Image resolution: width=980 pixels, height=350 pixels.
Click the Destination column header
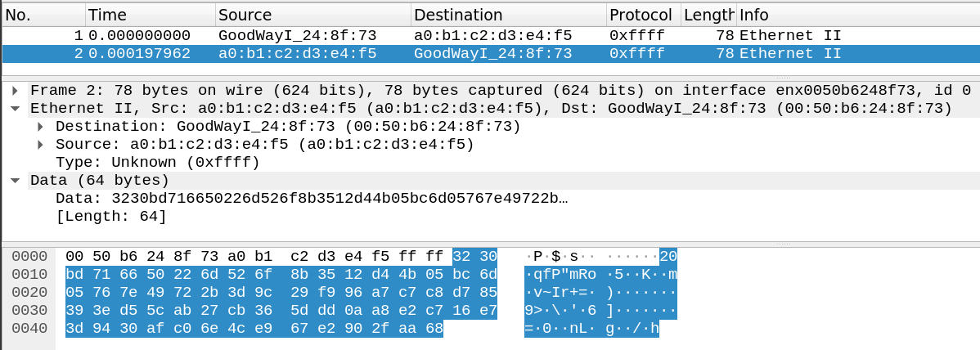point(509,15)
